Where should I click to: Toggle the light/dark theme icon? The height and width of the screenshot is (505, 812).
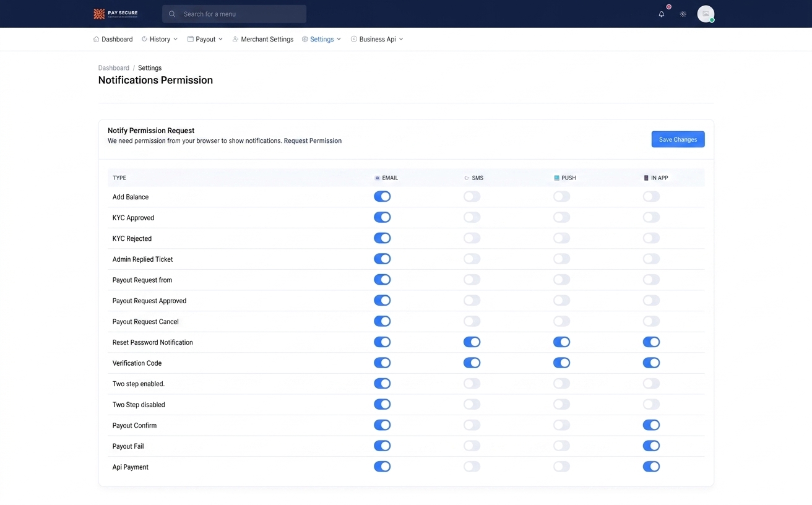click(683, 14)
